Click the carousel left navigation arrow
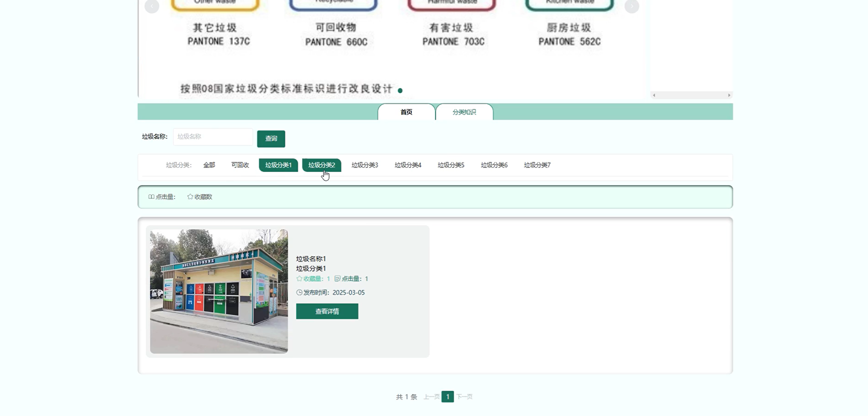 pos(151,6)
